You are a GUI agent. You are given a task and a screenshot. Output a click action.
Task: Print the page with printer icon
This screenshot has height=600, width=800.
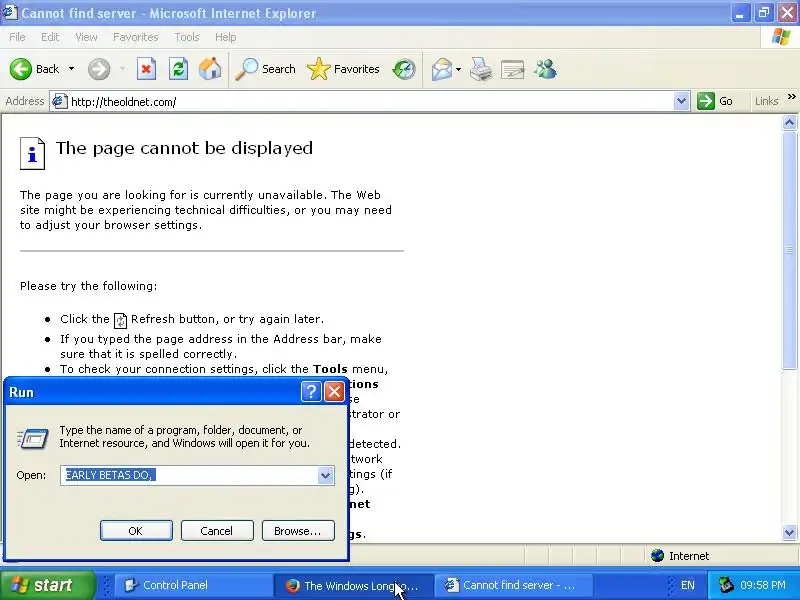pyautogui.click(x=481, y=69)
